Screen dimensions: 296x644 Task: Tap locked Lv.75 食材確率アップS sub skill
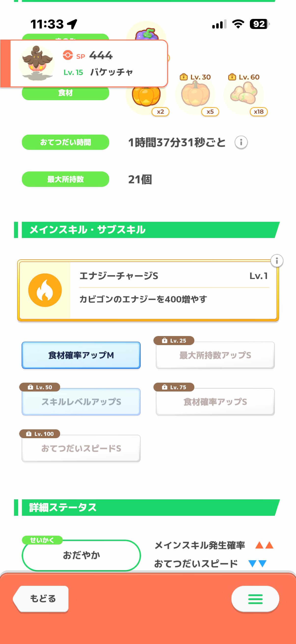[215, 402]
